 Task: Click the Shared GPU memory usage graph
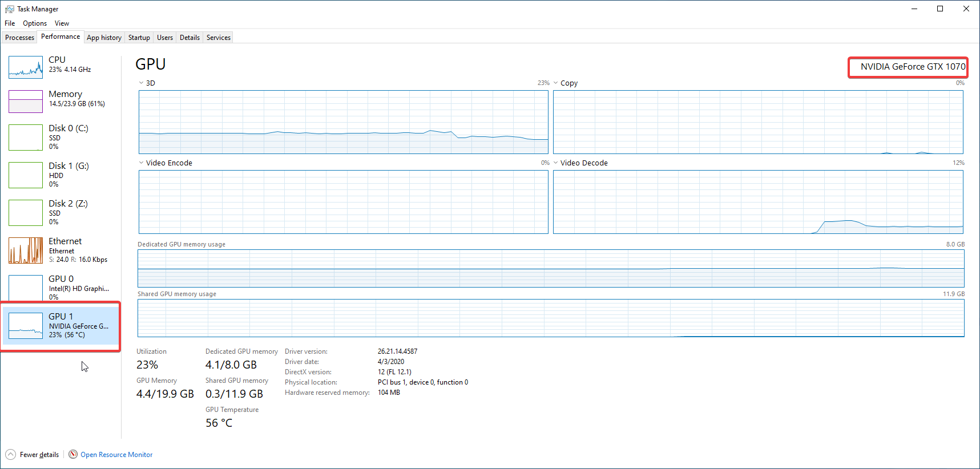551,318
